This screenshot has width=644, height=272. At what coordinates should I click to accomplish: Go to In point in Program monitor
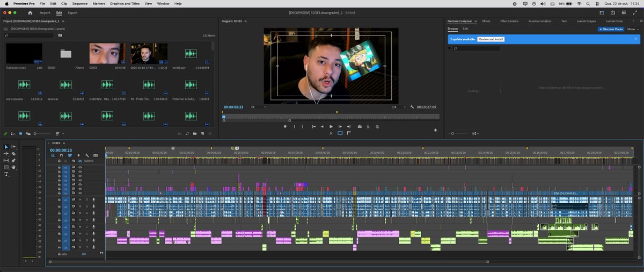[x=313, y=126]
